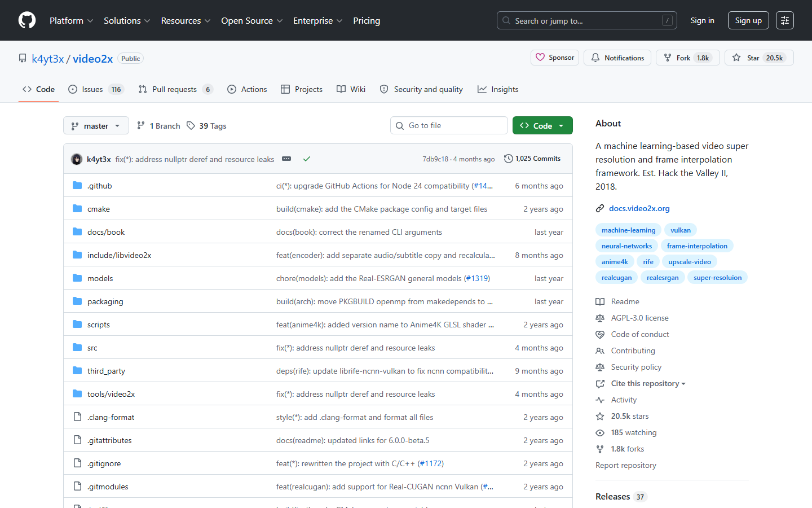Click the link icon beside docs.video2x.org
The image size is (812, 508).
click(x=600, y=208)
